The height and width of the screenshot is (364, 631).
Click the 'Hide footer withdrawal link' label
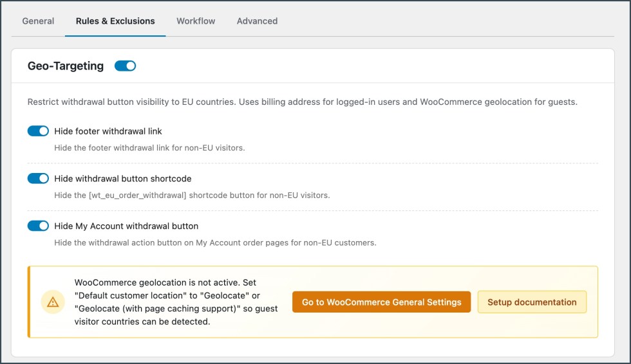click(108, 131)
